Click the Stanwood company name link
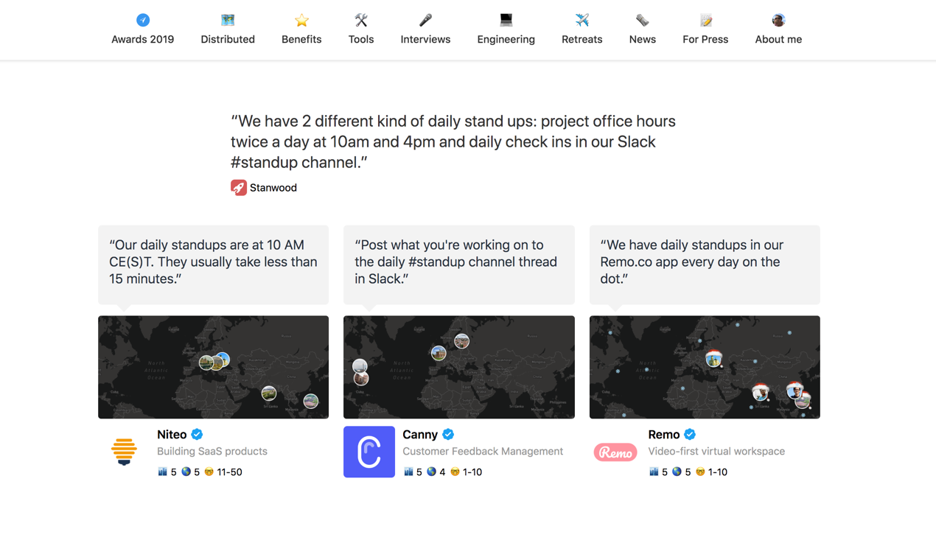936x560 pixels. point(273,188)
